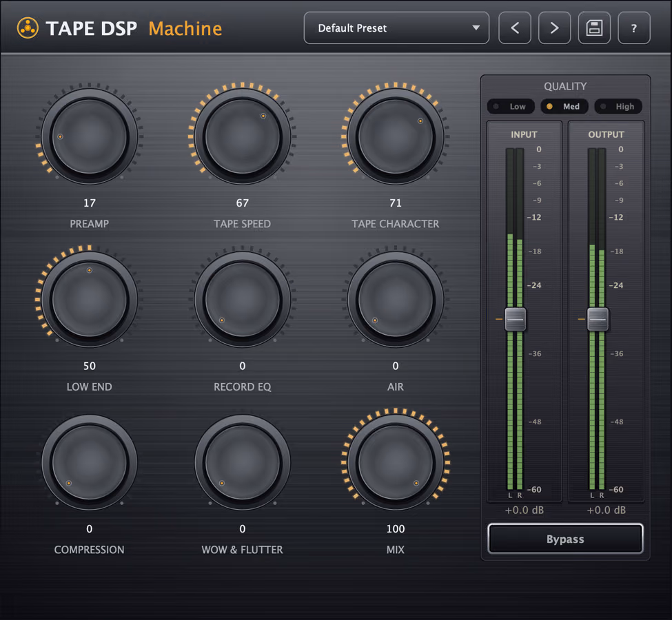The width and height of the screenshot is (672, 620).
Task: Open the Default Preset dropdown
Action: 396,28
